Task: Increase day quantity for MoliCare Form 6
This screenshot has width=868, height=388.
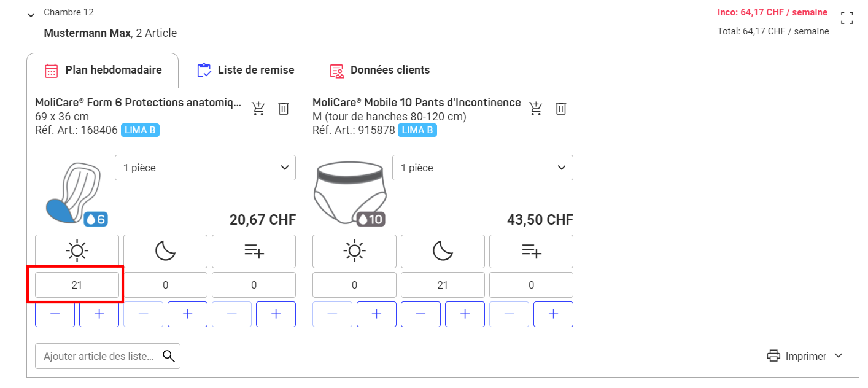Action: coord(99,314)
